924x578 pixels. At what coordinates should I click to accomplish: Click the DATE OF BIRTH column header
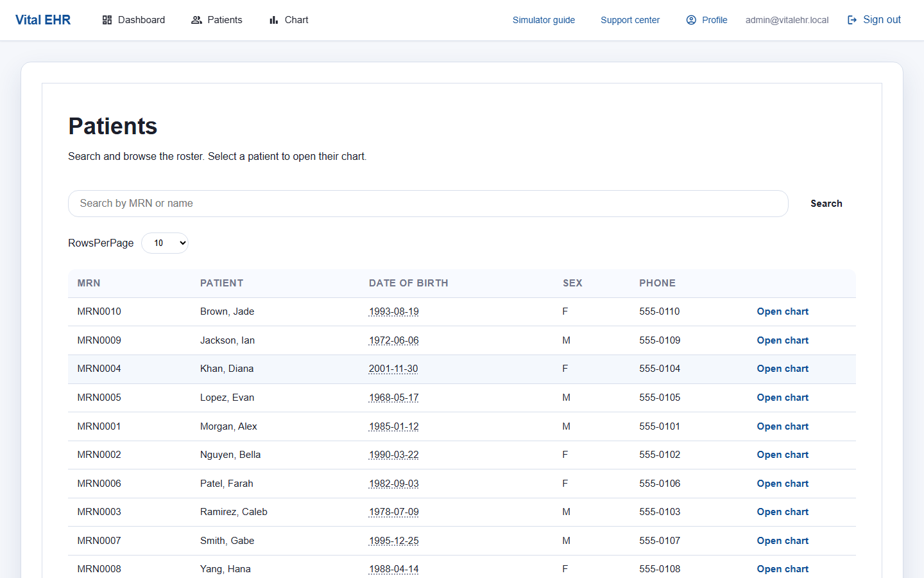coord(409,283)
